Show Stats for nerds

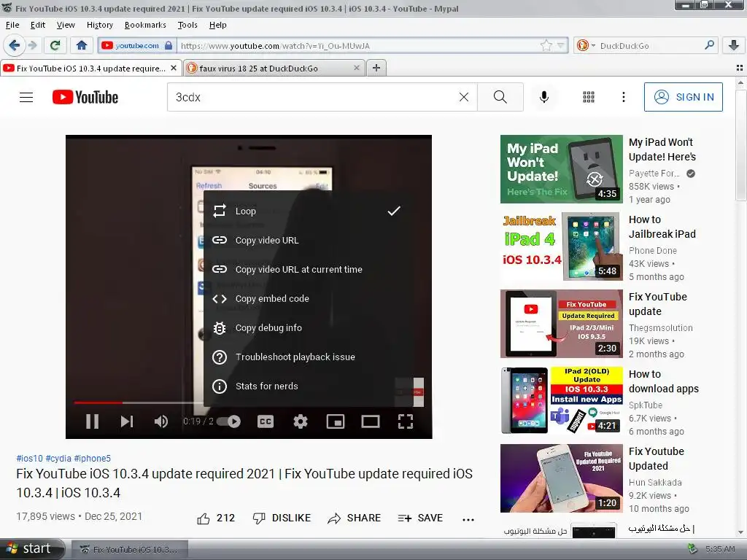307,386
